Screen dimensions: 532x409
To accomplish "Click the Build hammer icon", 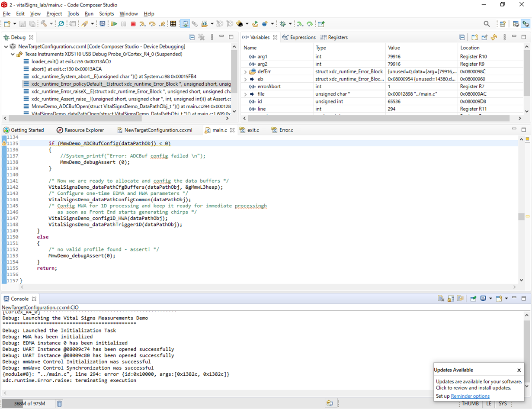I will coord(44,24).
